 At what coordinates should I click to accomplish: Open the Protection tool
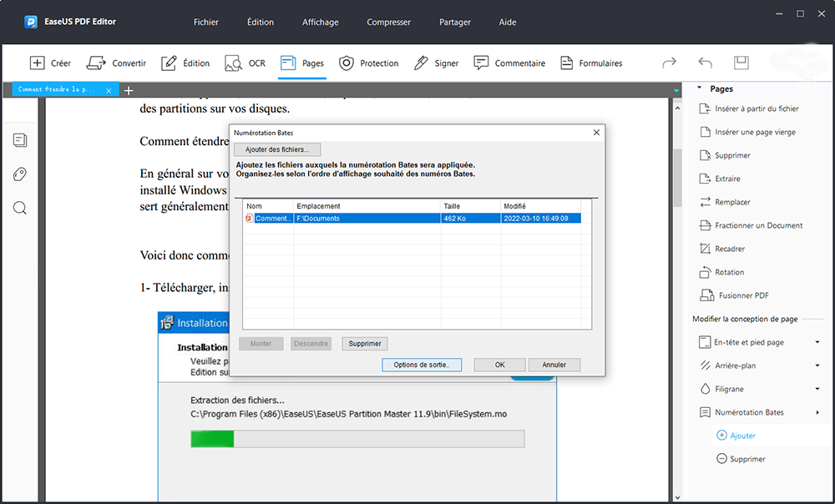coord(368,63)
